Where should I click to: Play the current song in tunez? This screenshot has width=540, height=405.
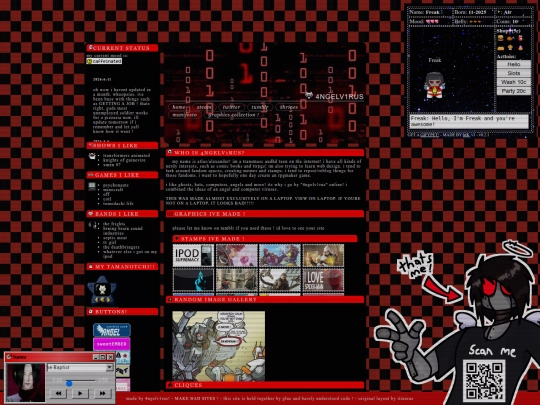point(80,393)
